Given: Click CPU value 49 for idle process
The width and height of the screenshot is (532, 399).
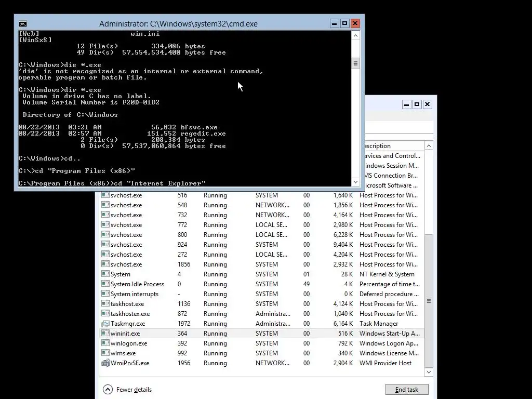Looking at the screenshot, I should (307, 284).
